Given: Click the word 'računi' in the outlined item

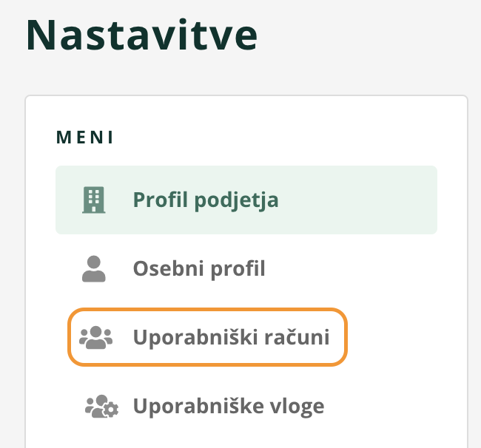Looking at the screenshot, I should click(297, 337).
